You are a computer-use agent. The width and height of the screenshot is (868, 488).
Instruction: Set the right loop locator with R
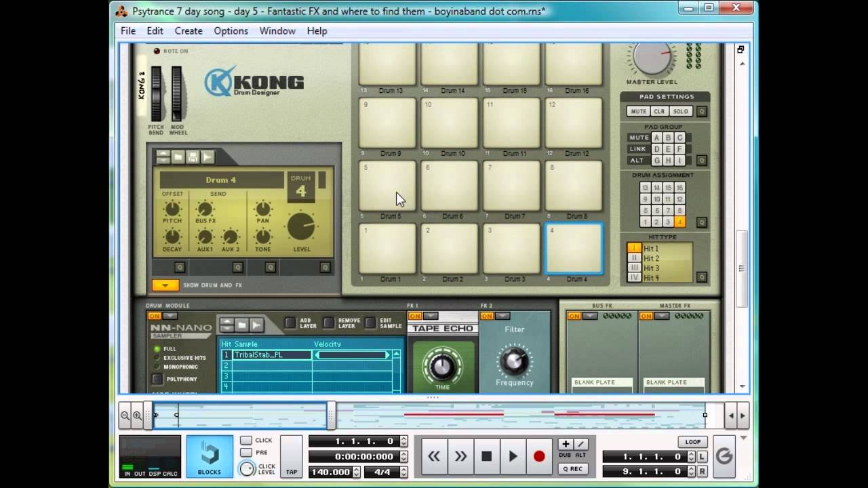(702, 471)
